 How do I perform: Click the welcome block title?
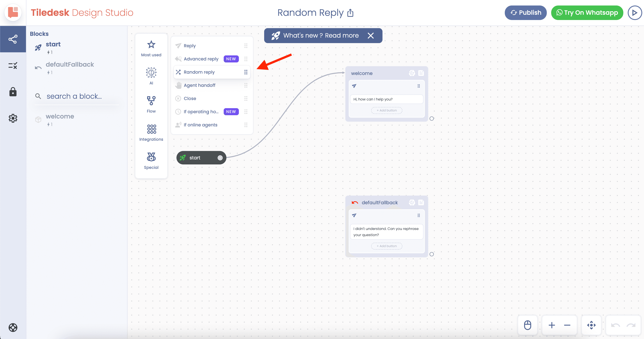(362, 73)
